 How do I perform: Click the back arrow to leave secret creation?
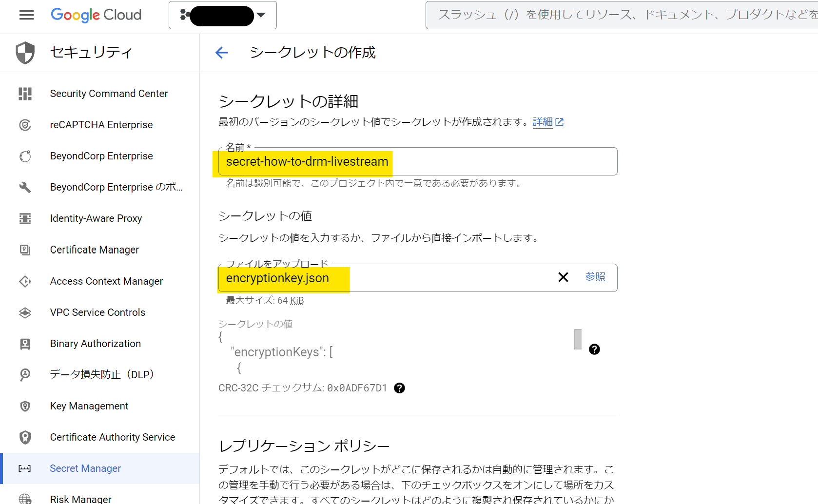[222, 52]
